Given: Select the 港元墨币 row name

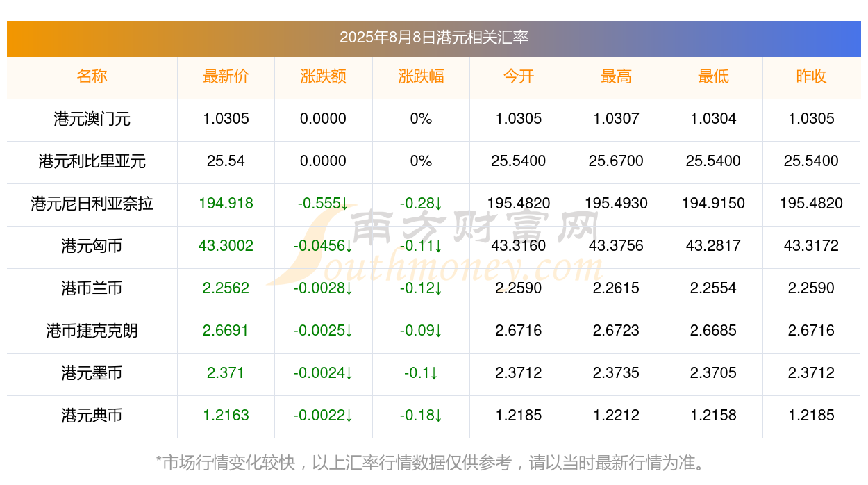Looking at the screenshot, I should pyautogui.click(x=92, y=373).
